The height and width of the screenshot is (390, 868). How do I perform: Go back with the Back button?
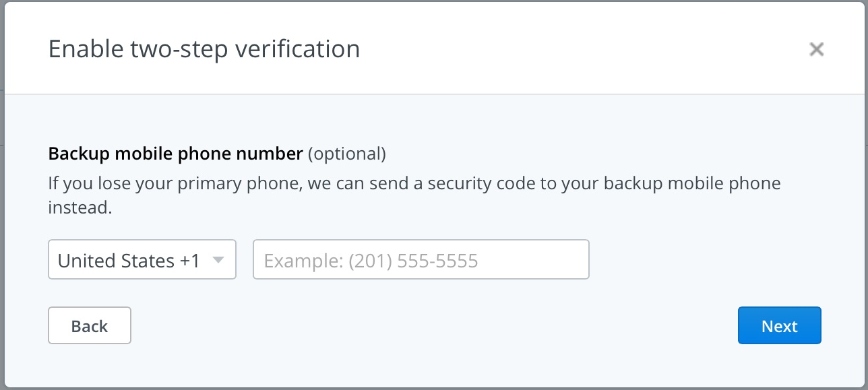pyautogui.click(x=90, y=326)
